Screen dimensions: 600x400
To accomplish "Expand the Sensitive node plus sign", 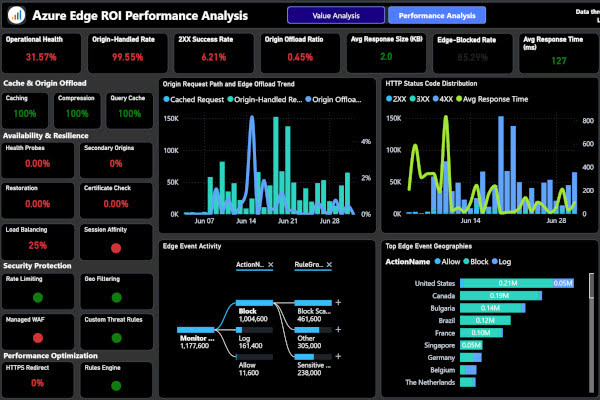I will click(338, 356).
